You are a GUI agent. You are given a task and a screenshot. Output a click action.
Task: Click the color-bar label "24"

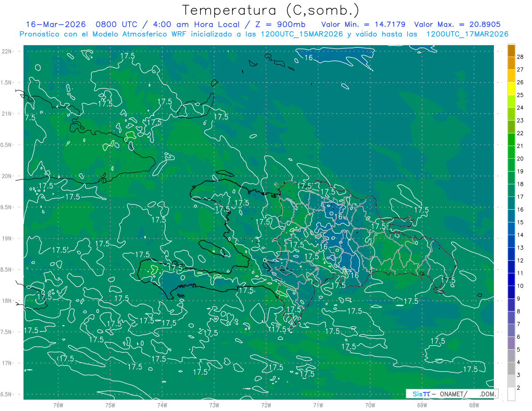[521, 108]
